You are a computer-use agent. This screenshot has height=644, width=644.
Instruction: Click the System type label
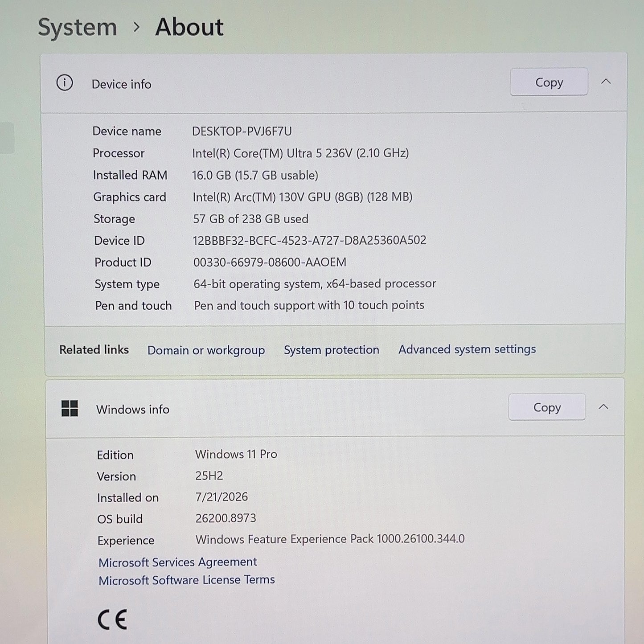[127, 284]
